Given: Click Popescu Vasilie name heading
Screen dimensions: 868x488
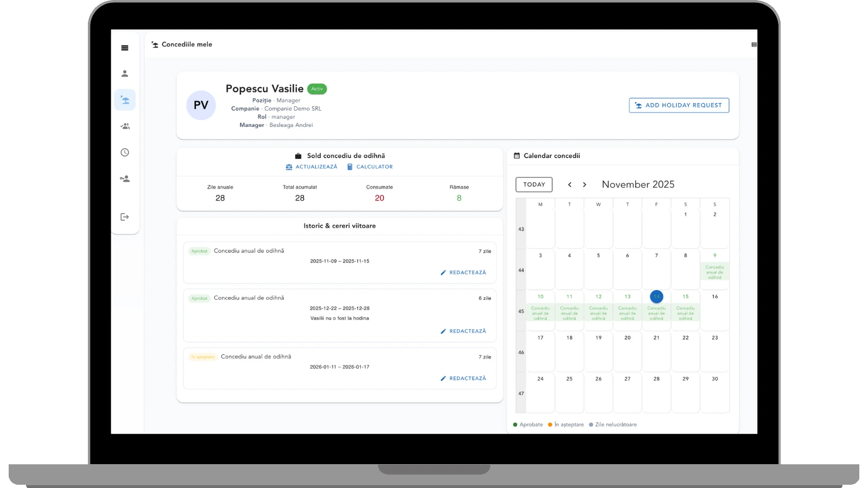Looking at the screenshot, I should point(265,89).
